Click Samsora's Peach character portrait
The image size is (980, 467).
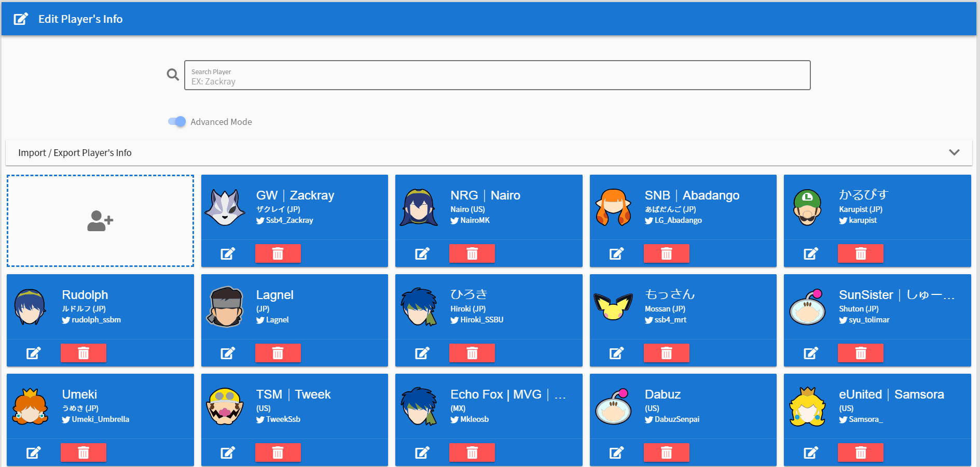point(807,407)
